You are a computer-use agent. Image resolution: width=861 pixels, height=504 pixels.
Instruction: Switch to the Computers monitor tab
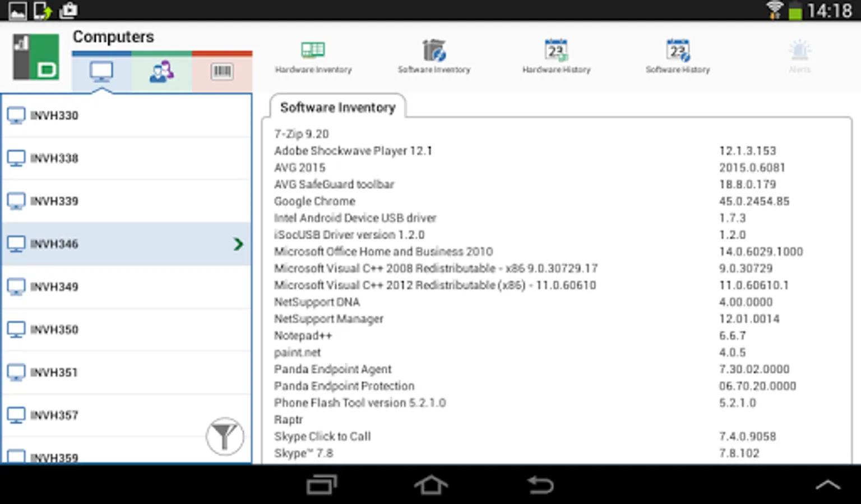pos(101,72)
